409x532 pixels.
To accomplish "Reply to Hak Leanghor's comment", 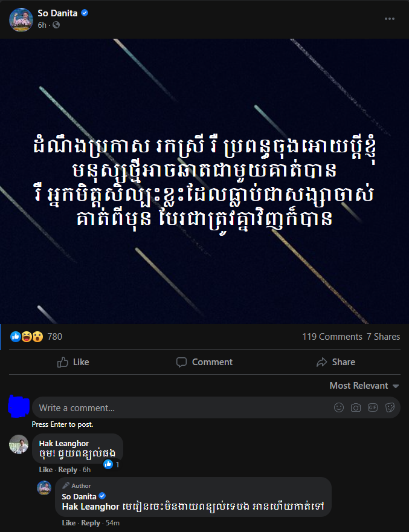I will click(68, 470).
